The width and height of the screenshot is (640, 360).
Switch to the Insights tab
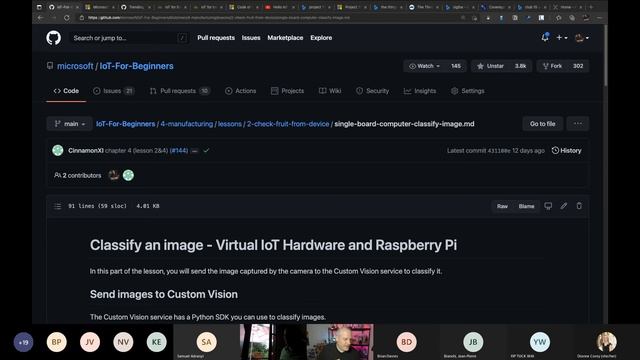(x=420, y=91)
